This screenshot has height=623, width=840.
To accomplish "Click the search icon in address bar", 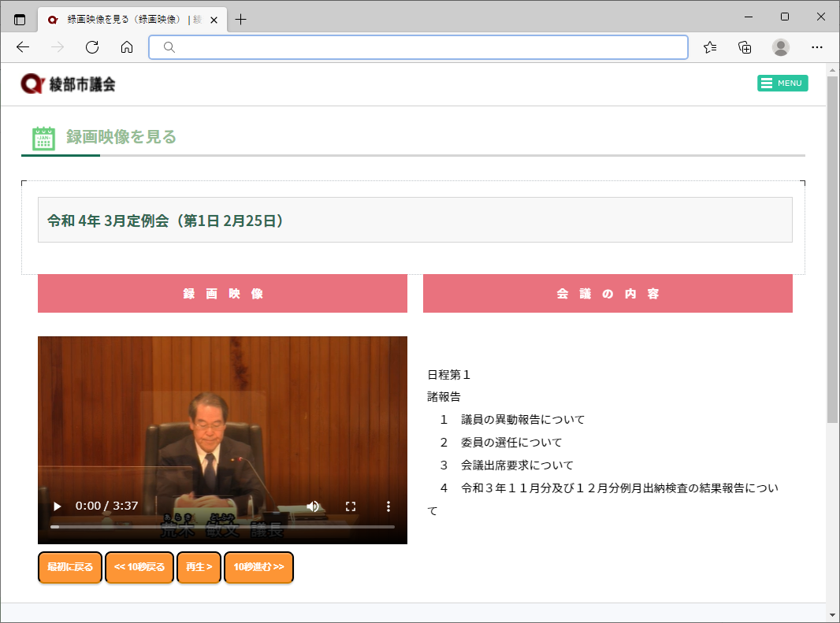I will coord(169,47).
